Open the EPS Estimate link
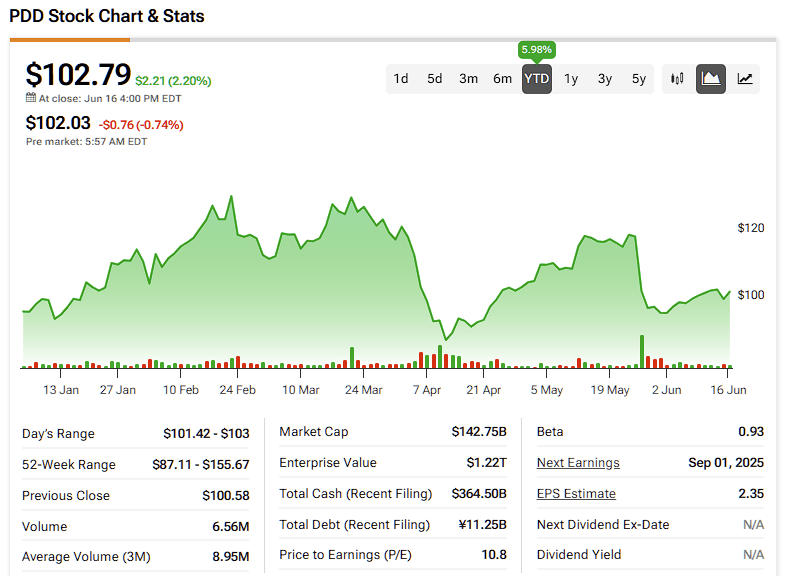This screenshot has width=790, height=576. [576, 493]
